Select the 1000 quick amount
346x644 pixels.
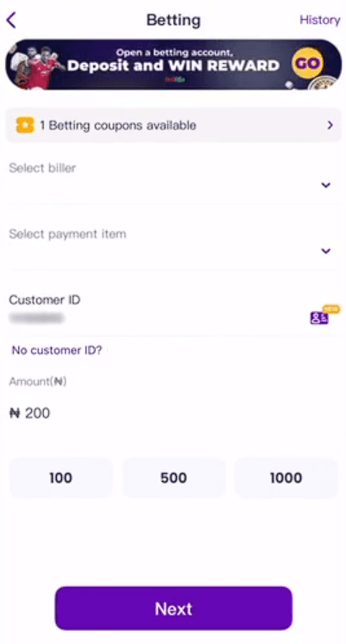pyautogui.click(x=286, y=478)
